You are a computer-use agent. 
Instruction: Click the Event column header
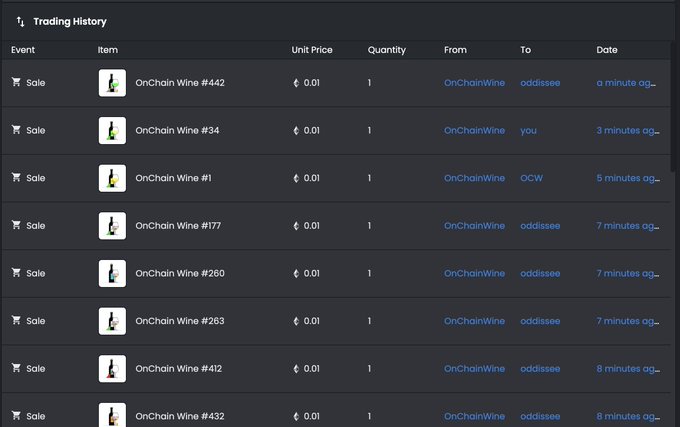pos(23,50)
